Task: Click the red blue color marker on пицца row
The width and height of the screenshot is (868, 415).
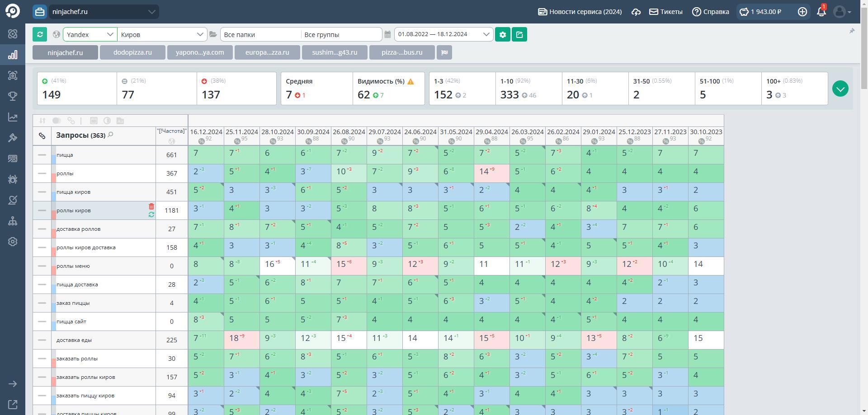Action: (53, 155)
